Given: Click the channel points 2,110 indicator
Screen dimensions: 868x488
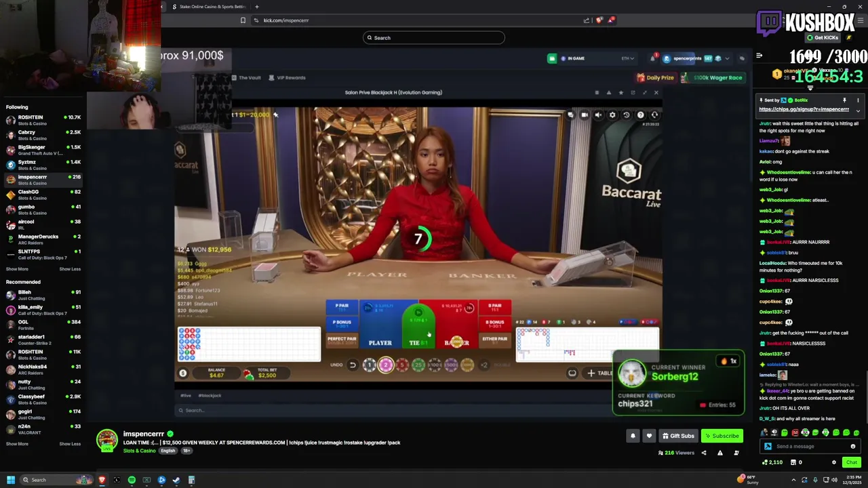Looking at the screenshot, I should tap(772, 462).
